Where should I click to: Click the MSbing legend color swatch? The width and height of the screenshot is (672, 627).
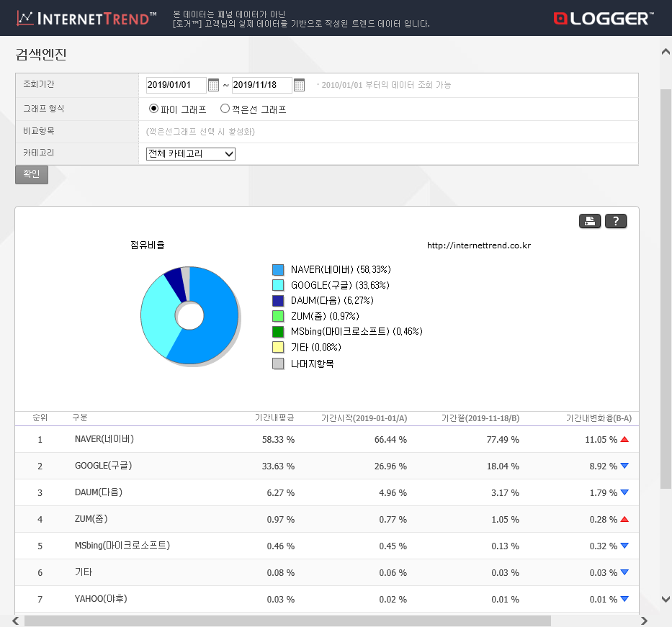coord(278,331)
